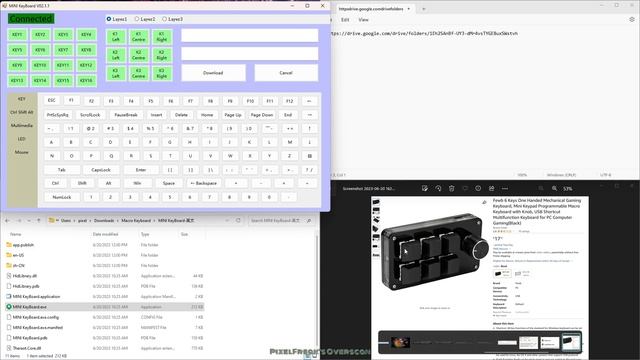640x360 pixels.
Task: Focus the lower white text field
Action: tap(249, 53)
